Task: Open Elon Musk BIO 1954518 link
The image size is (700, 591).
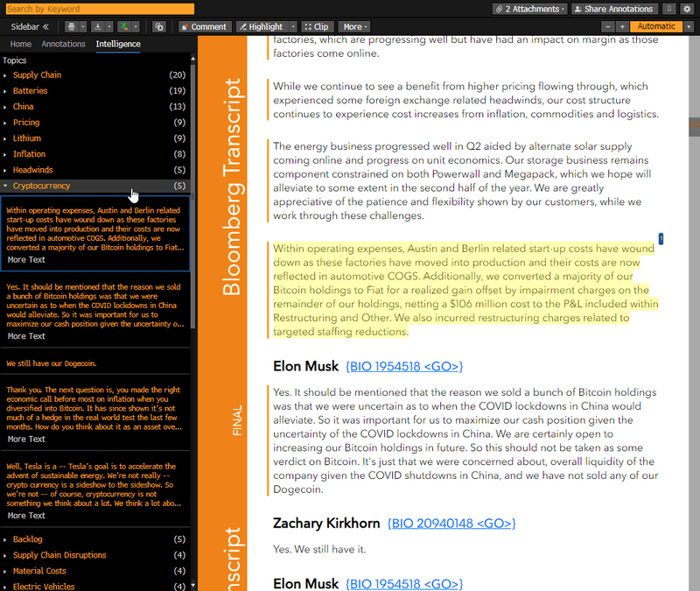Action: point(404,366)
